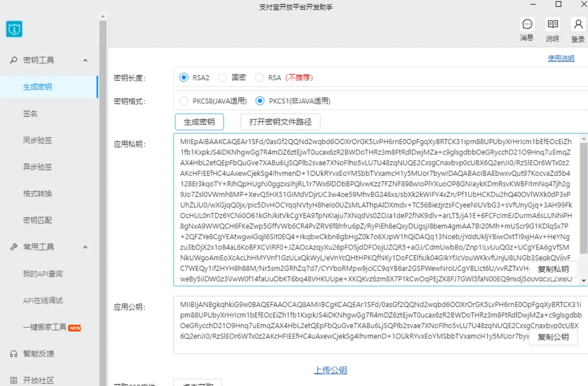Open the 使用说明 link
This screenshot has width=588, height=386.
tap(561, 58)
